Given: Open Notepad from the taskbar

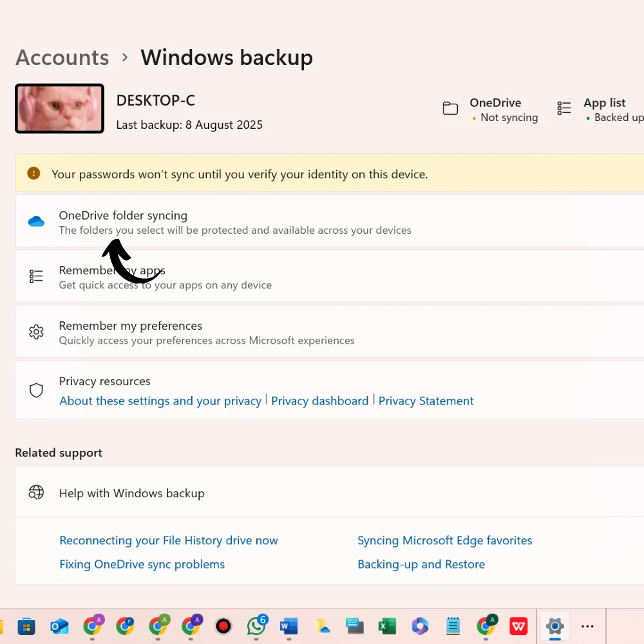Looking at the screenshot, I should tap(453, 627).
